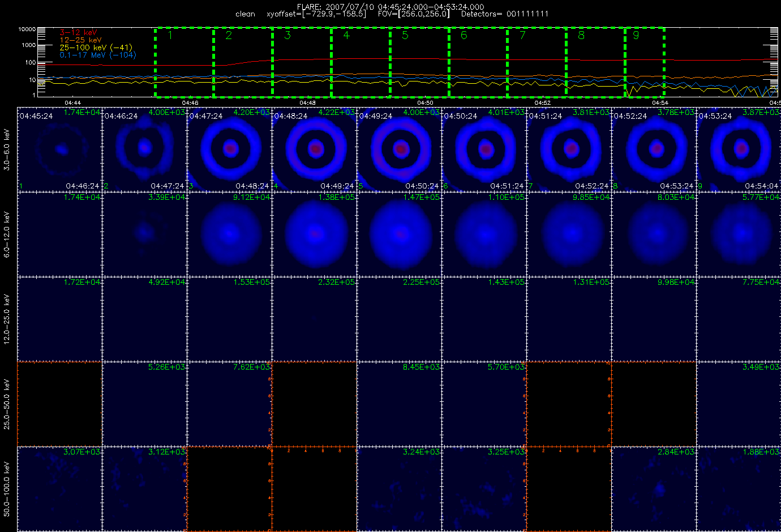Click the 'clean' algorithm label in the header
Image resolution: width=781 pixels, height=532 pixels.
pos(245,14)
